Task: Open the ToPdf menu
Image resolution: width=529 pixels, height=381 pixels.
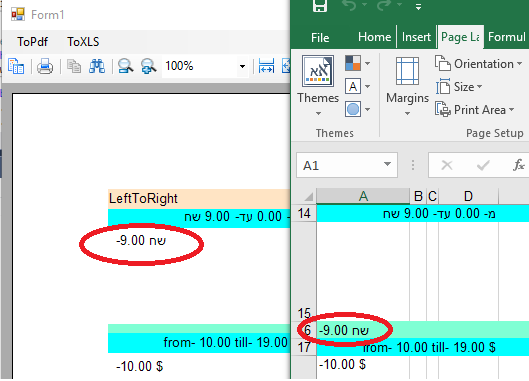Action: [x=32, y=42]
